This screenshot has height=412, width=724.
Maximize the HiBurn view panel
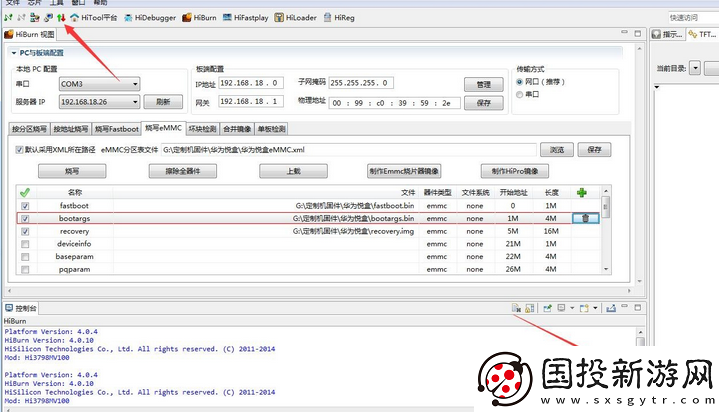638,33
